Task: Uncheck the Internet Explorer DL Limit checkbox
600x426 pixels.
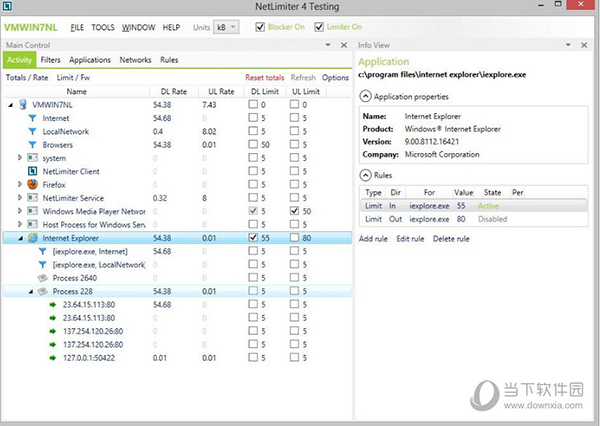Action: click(x=253, y=237)
